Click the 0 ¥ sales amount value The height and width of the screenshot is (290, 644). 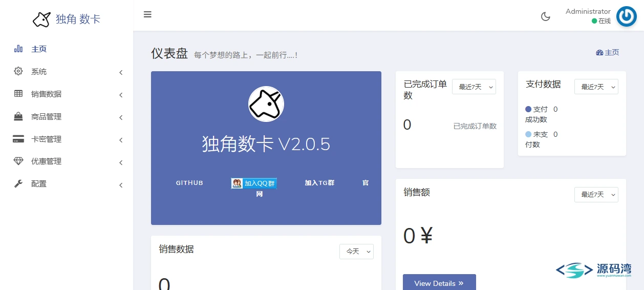click(418, 236)
